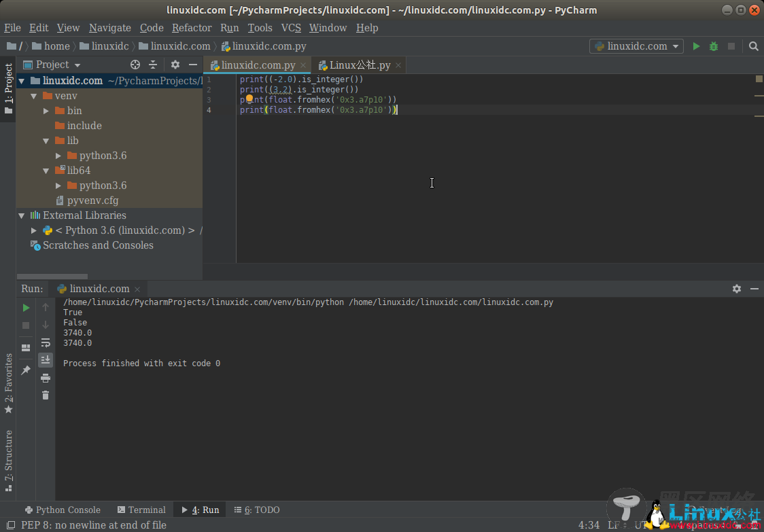Run the linuxidc.com configuration from the top toolbar
Image resolution: width=764 pixels, height=532 pixels.
(696, 46)
